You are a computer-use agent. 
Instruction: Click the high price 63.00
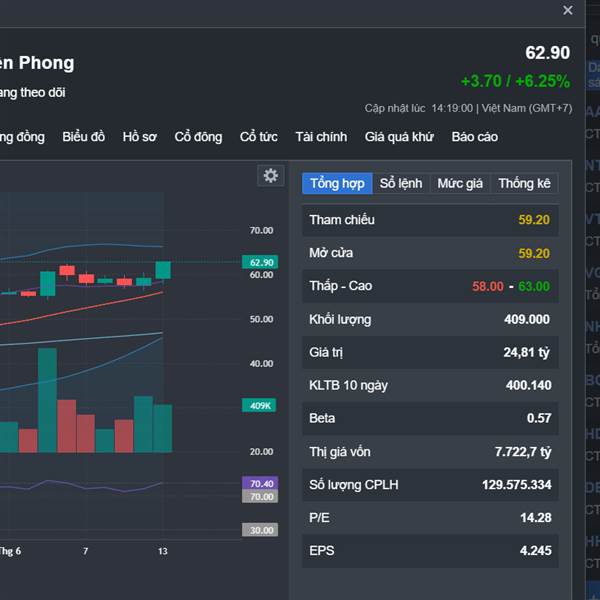(x=534, y=286)
